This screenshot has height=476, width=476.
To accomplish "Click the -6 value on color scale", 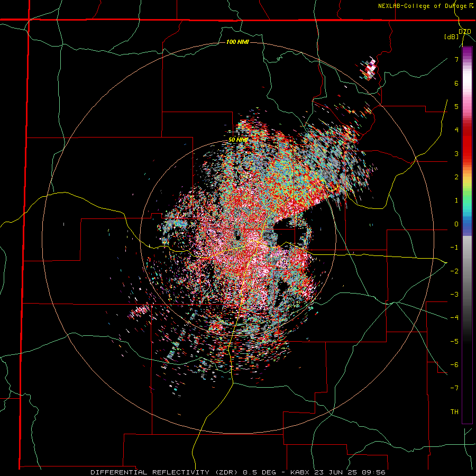I will pyautogui.click(x=454, y=364).
